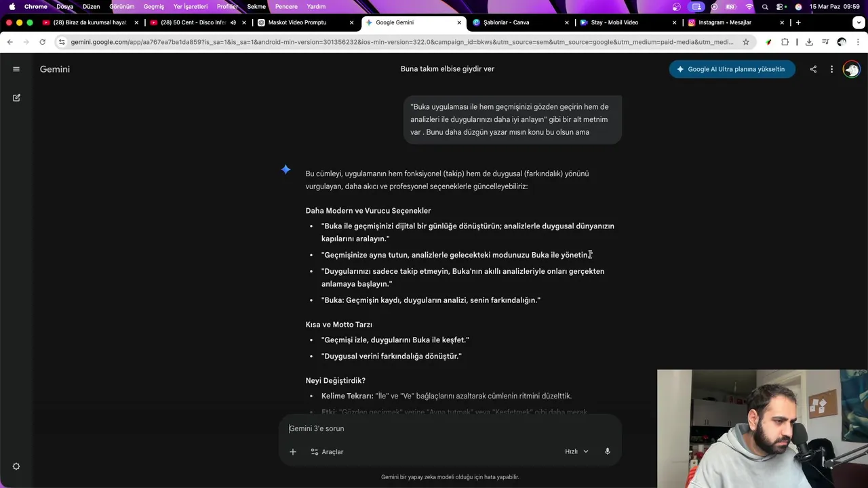868x488 pixels.
Task: Open Chrome's three-dot menu
Action: (858, 42)
